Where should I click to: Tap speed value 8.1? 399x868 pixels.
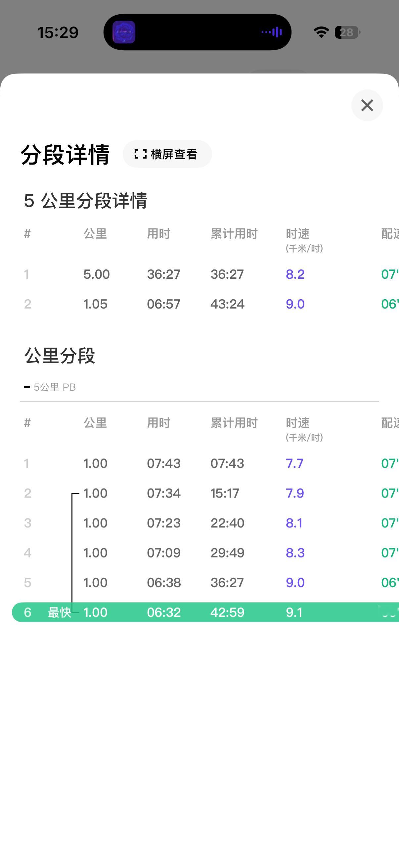(x=294, y=523)
